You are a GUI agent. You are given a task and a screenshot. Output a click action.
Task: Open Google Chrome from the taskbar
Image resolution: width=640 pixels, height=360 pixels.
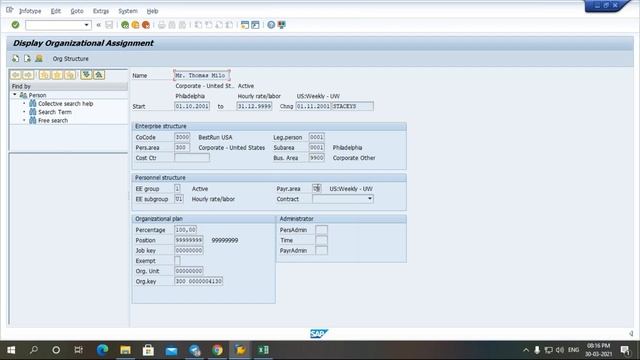218,350
